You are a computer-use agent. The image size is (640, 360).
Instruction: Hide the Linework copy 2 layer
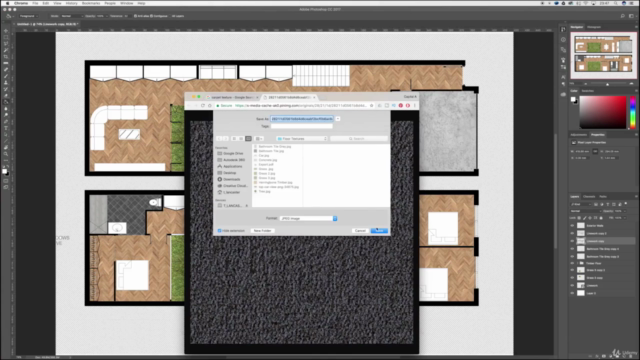click(572, 233)
